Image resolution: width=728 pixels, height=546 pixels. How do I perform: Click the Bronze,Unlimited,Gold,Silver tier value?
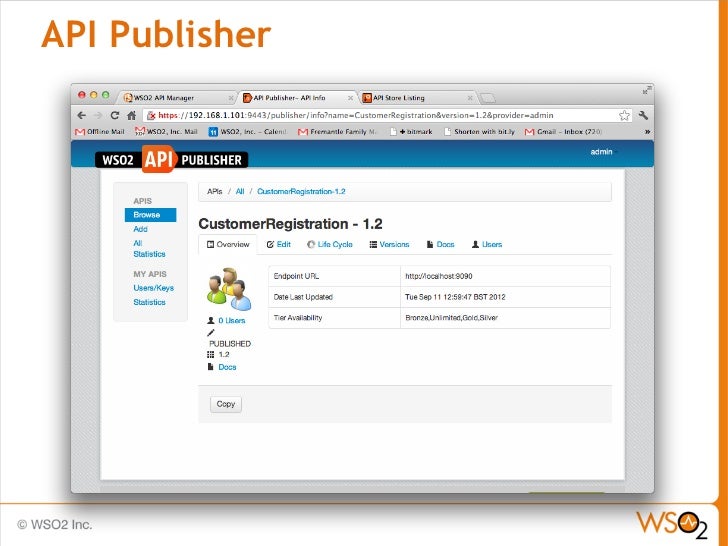(451, 318)
